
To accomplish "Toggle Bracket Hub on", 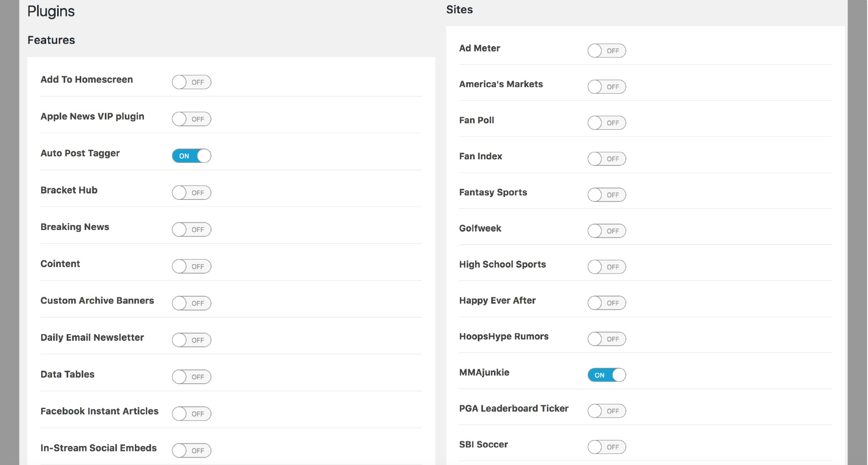I will [192, 193].
